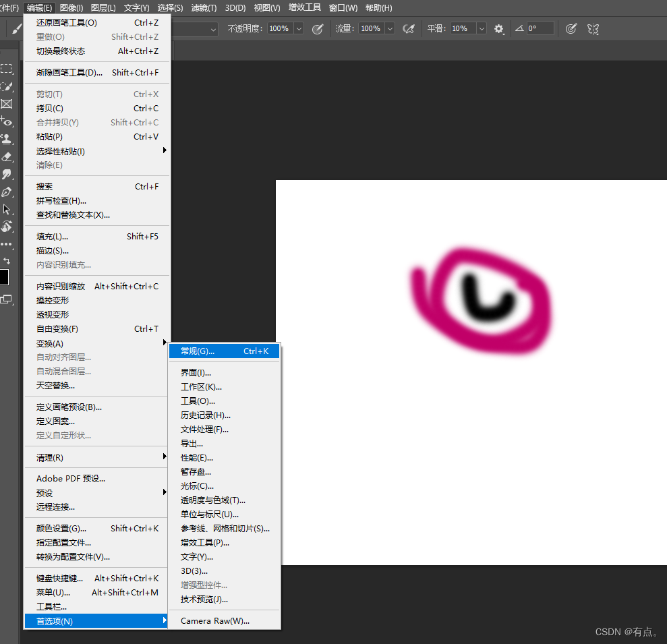Enable airbrush-style build-up effects
This screenshot has width=667, height=644.
click(409, 29)
